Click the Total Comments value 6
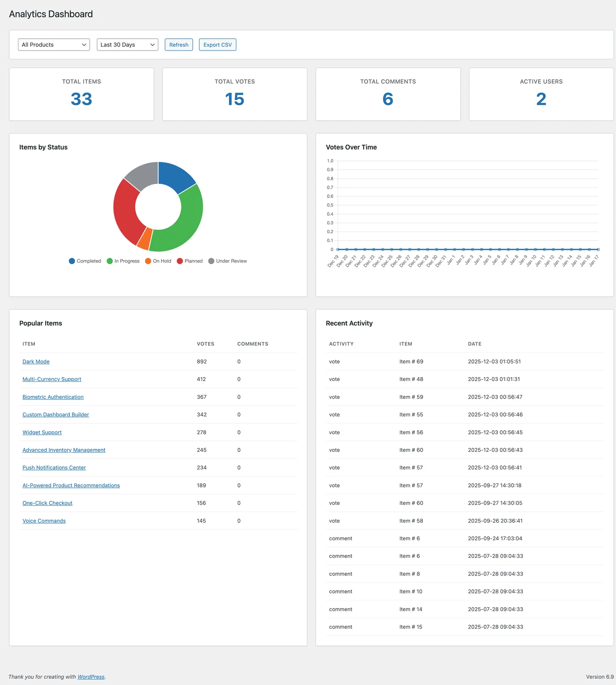Screen dimensions: 616x685 click(x=388, y=99)
